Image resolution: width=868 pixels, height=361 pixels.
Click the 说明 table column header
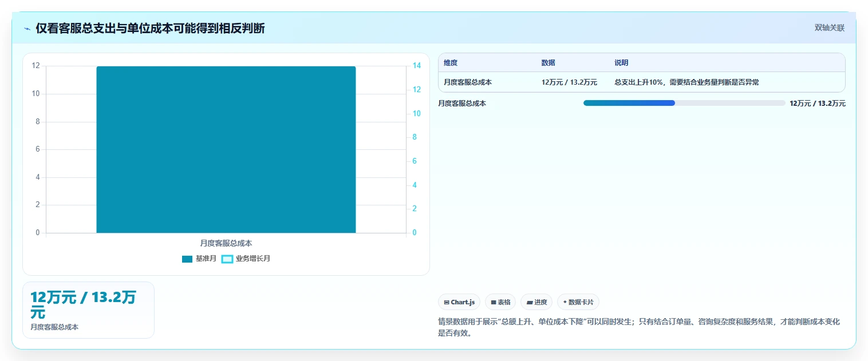pyautogui.click(x=621, y=63)
